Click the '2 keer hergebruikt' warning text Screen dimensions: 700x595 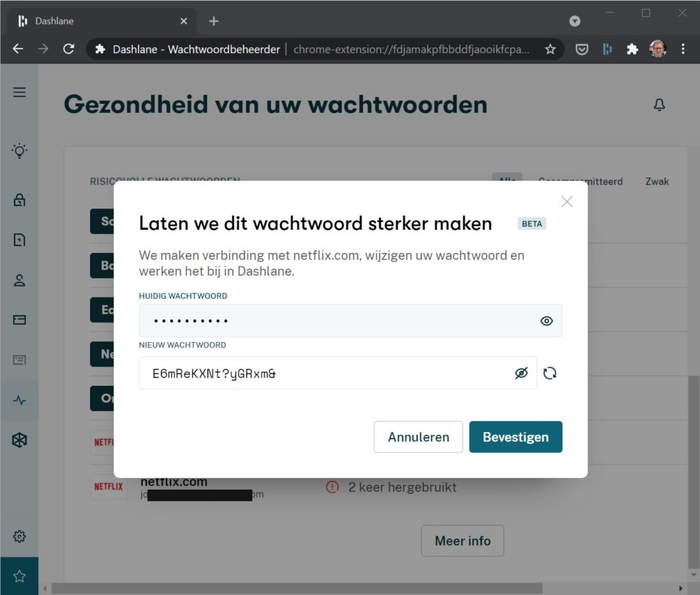tap(402, 487)
